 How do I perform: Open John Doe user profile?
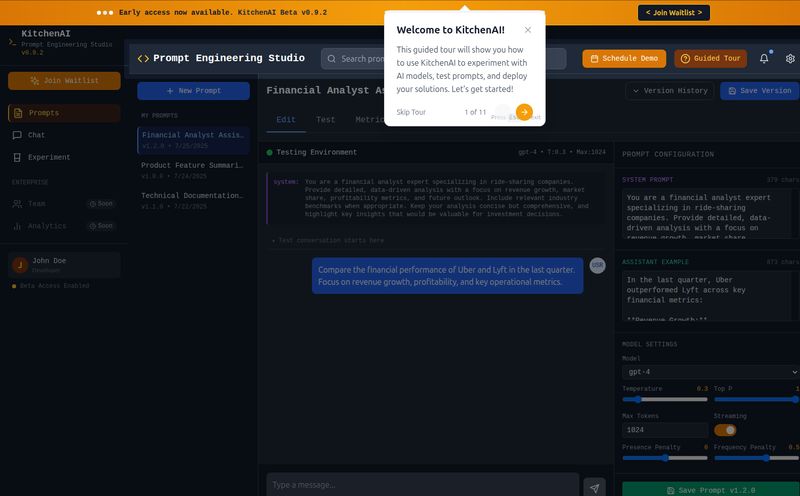(x=64, y=265)
